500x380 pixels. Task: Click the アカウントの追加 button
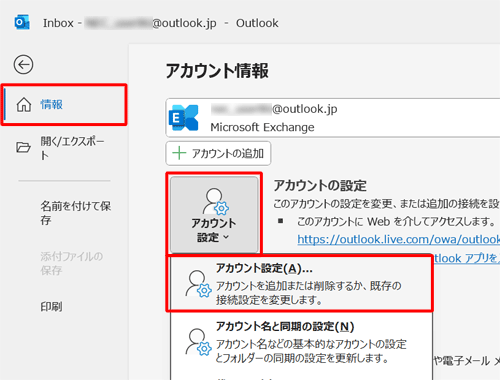[x=218, y=153]
